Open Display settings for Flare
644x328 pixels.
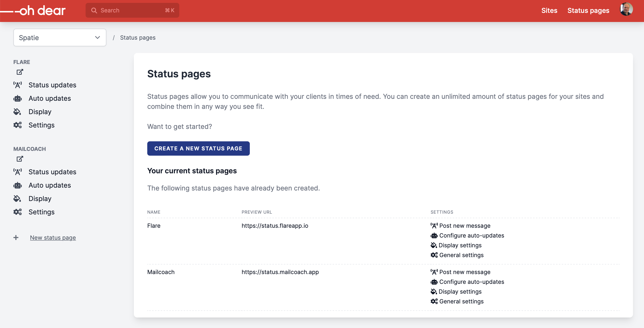point(460,245)
